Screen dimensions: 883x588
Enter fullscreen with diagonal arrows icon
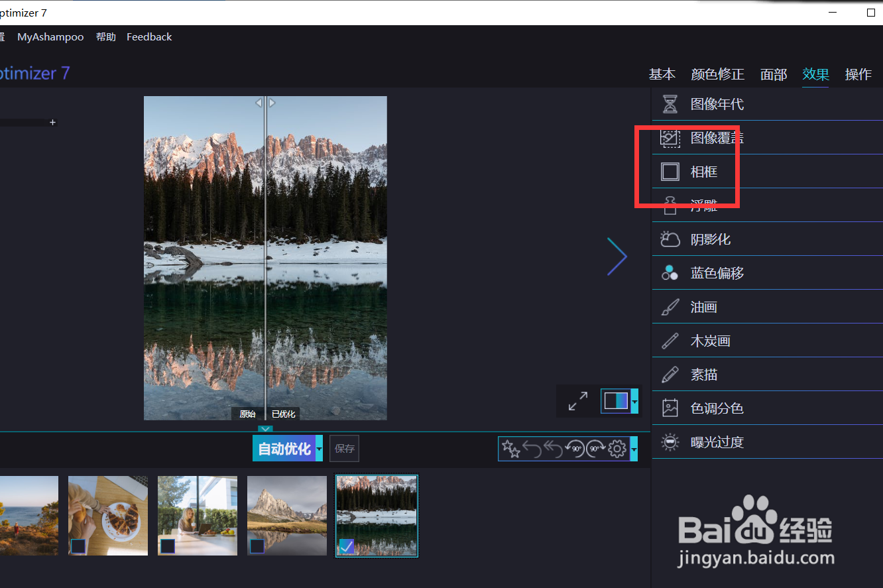(578, 401)
